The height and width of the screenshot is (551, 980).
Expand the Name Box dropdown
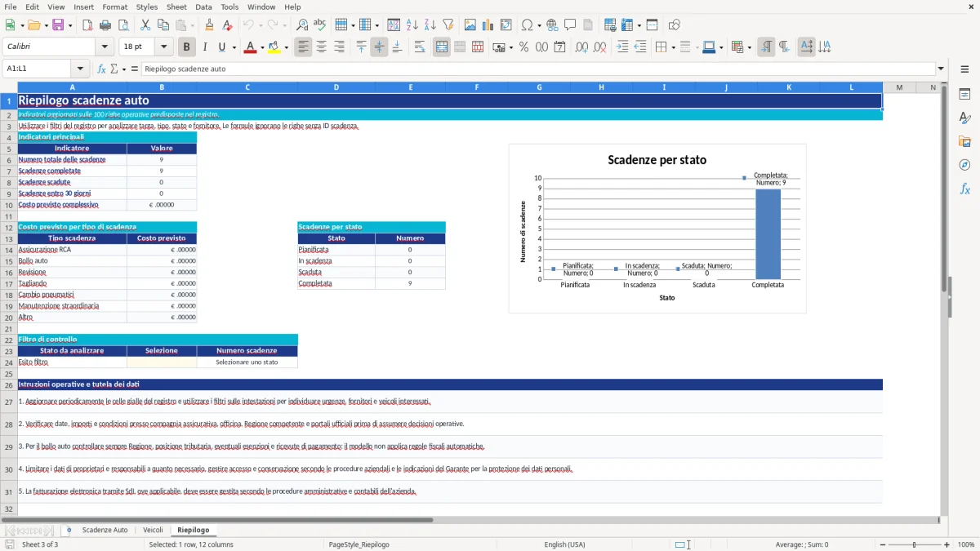coord(80,69)
